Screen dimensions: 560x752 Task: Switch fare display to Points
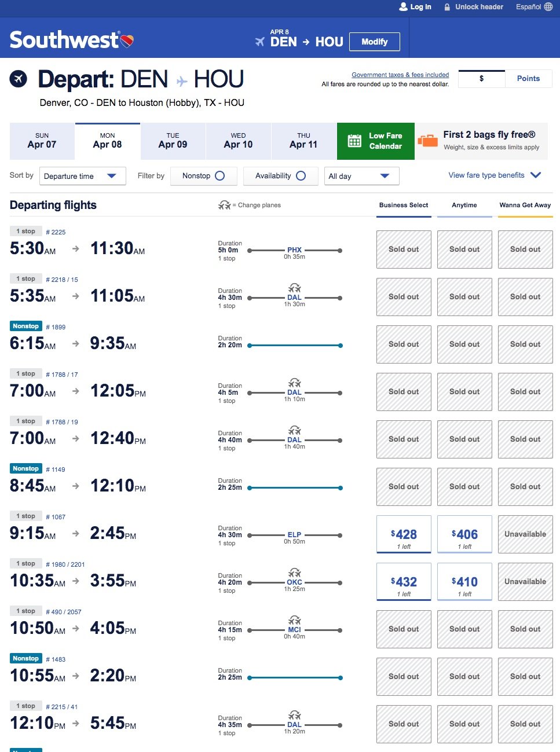pyautogui.click(x=528, y=79)
